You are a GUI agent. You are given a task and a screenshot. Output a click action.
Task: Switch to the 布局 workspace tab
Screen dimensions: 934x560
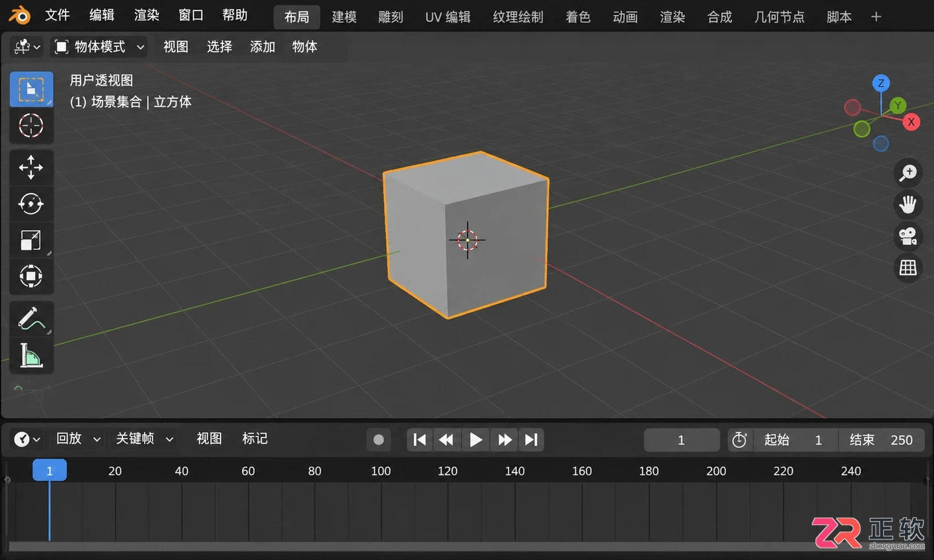297,17
